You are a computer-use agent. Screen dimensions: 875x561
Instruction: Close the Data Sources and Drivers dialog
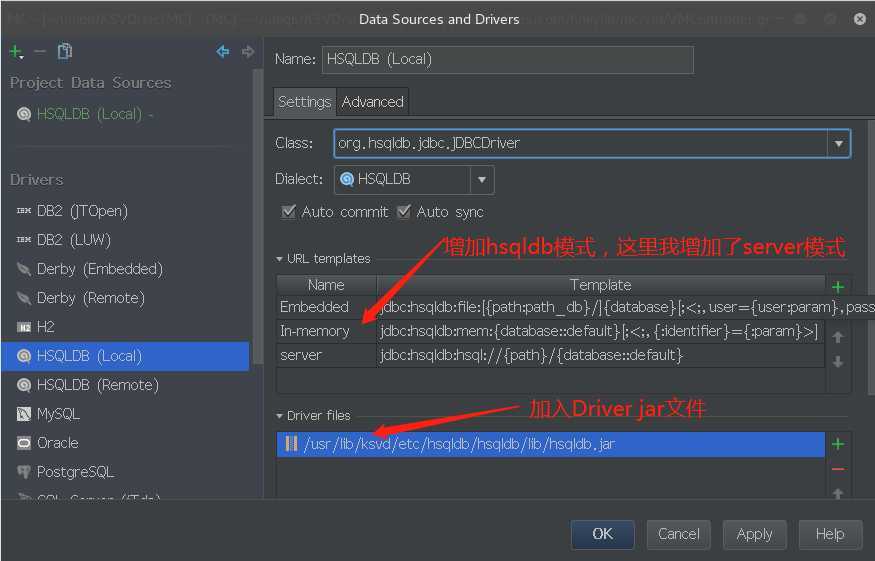tap(860, 19)
